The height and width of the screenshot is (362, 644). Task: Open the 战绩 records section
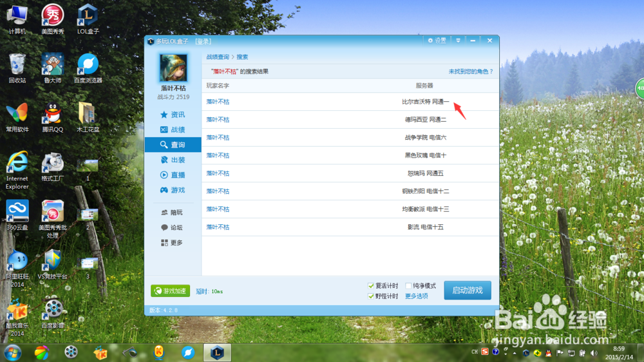pyautogui.click(x=173, y=130)
